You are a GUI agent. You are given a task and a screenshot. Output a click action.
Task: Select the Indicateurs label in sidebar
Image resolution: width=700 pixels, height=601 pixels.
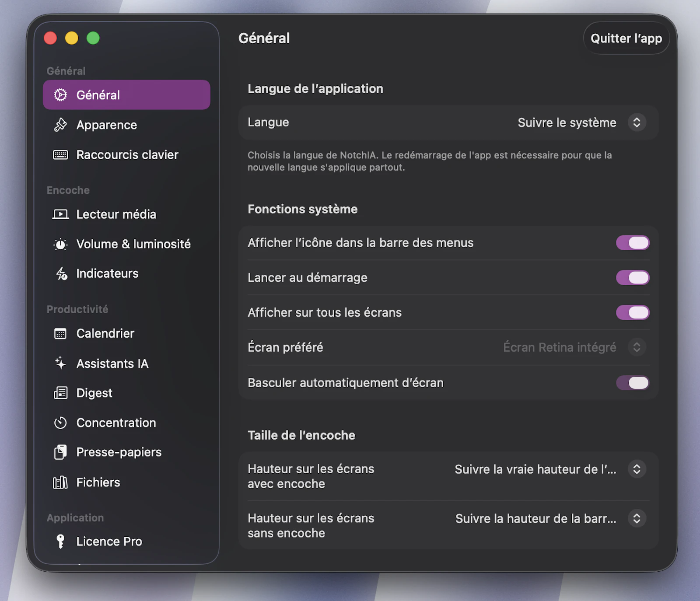click(x=107, y=274)
